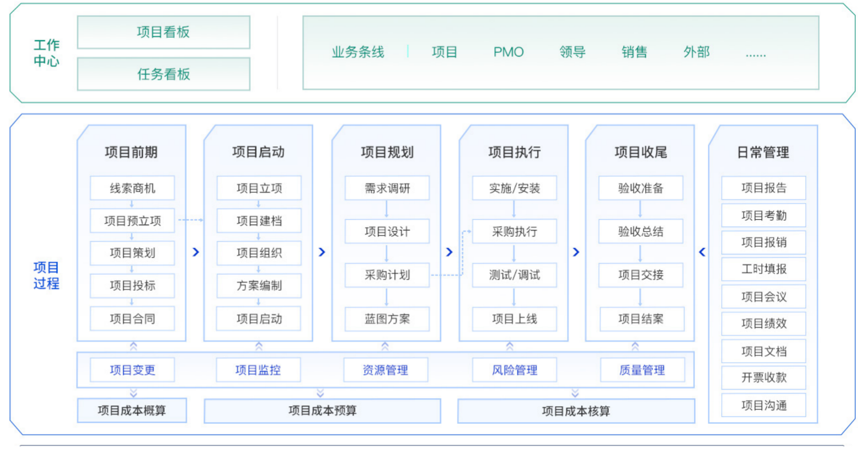Select 业务条线 in the top bar
Screen dimensions: 868x461
(x=358, y=52)
